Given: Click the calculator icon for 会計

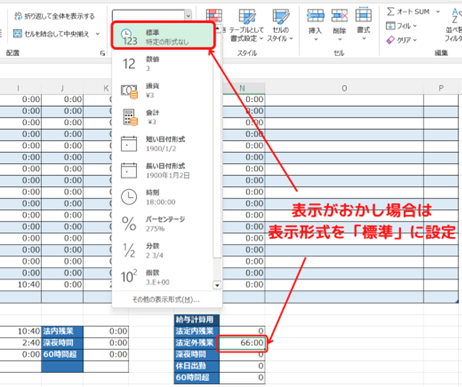Looking at the screenshot, I should 129,117.
